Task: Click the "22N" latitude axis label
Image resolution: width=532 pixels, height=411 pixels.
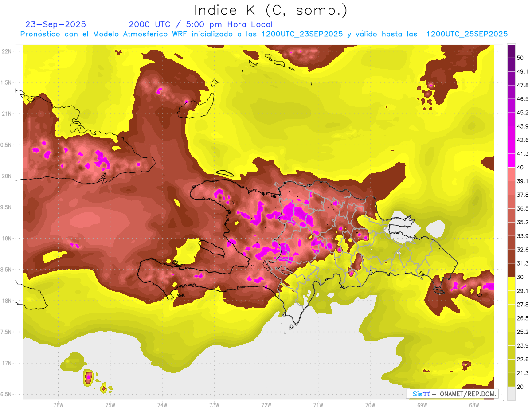Action: coord(7,51)
